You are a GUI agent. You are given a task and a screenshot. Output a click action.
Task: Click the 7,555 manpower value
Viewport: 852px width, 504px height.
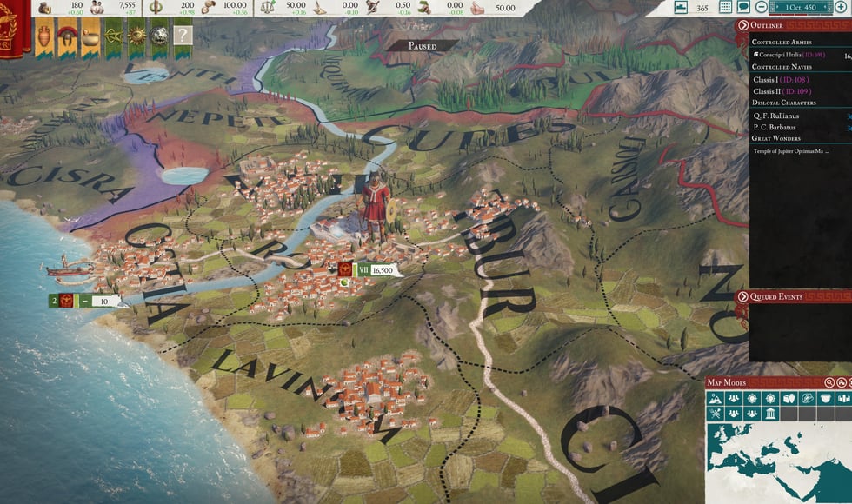(127, 5)
